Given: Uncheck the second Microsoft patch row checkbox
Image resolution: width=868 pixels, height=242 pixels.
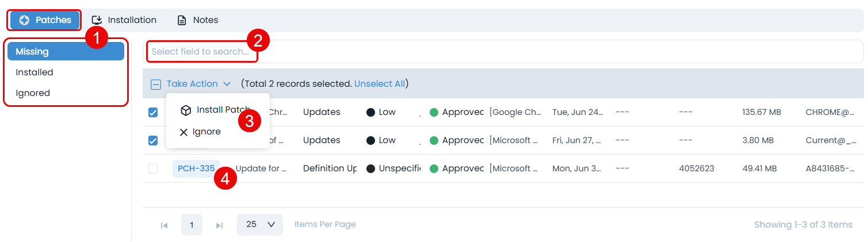Looking at the screenshot, I should (153, 140).
